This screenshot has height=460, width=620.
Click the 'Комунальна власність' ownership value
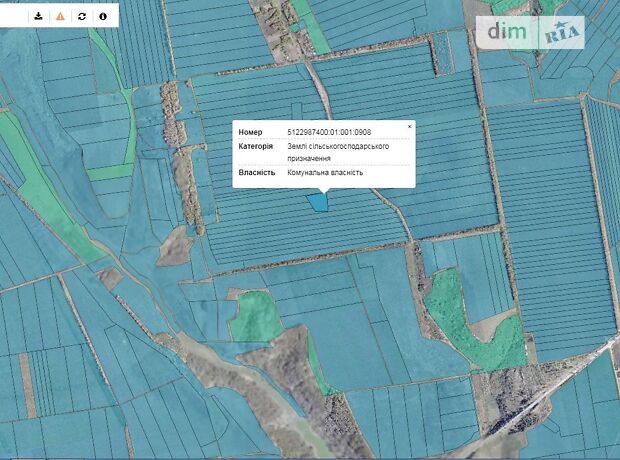click(324, 172)
